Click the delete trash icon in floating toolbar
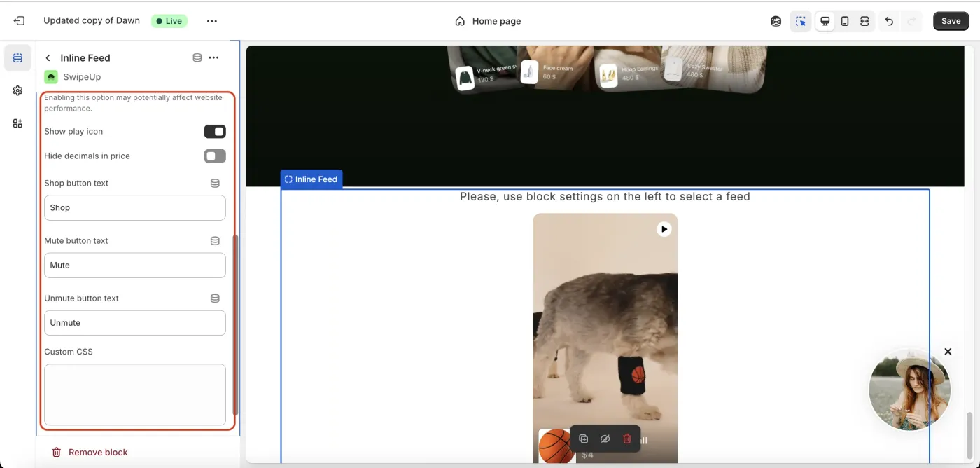Image resolution: width=980 pixels, height=468 pixels. tap(627, 439)
